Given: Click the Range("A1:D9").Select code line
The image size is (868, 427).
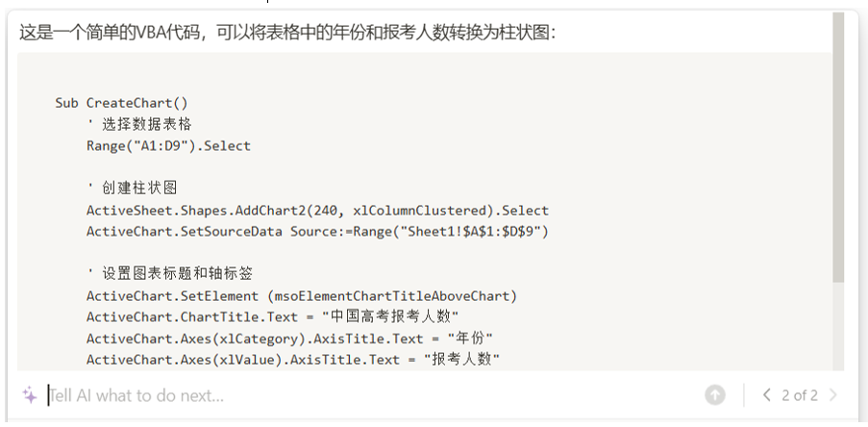Looking at the screenshot, I should 168,146.
